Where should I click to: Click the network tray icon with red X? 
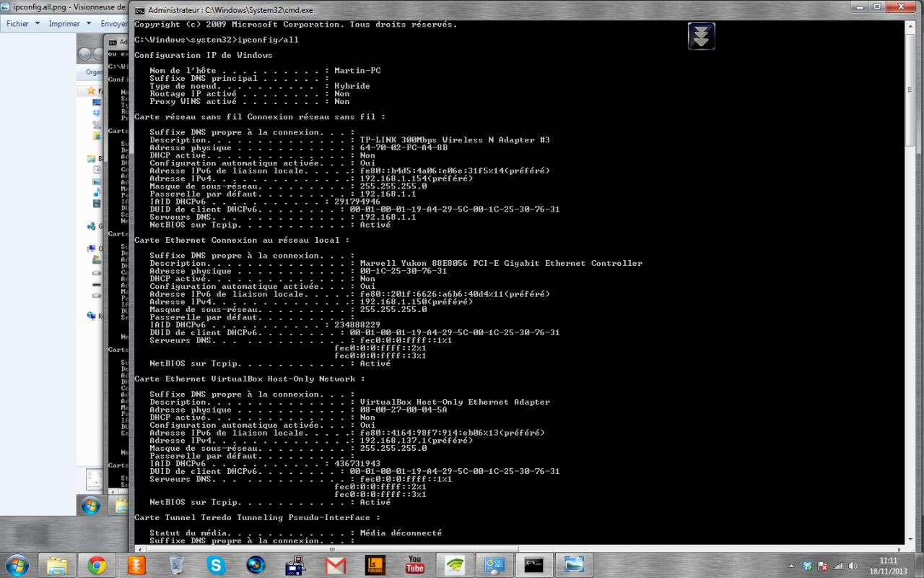823,566
